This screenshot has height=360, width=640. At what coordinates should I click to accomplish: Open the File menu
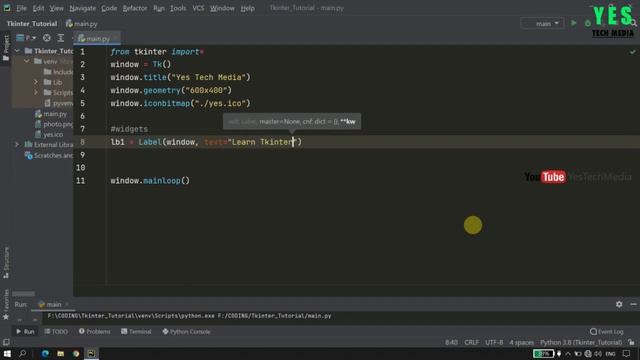tap(21, 8)
